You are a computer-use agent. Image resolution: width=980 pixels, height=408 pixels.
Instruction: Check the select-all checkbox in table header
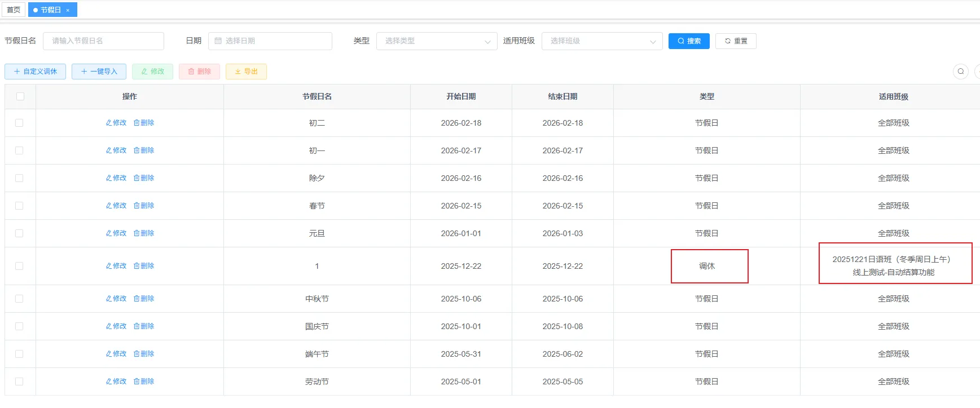(20, 96)
